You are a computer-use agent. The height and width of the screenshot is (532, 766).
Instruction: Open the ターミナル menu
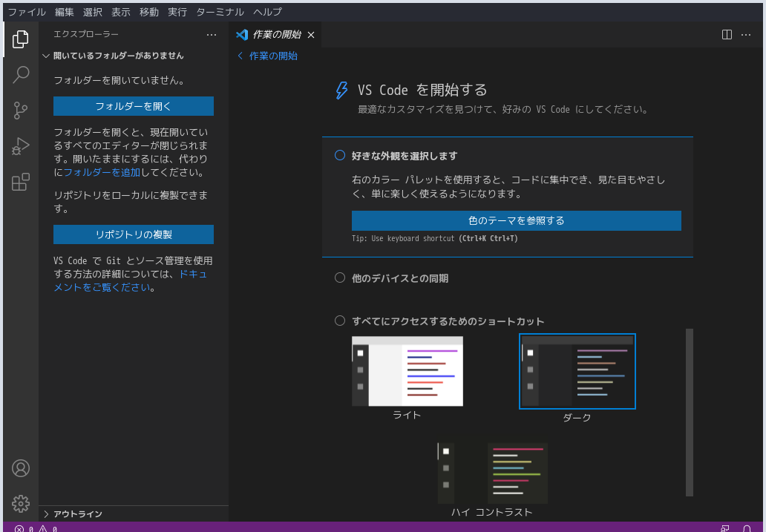point(220,12)
